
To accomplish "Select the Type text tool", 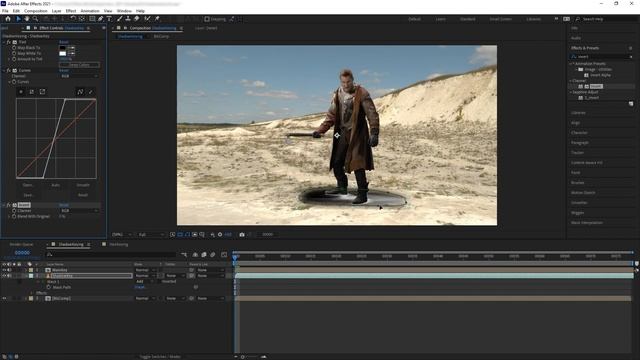I will 109,19.
